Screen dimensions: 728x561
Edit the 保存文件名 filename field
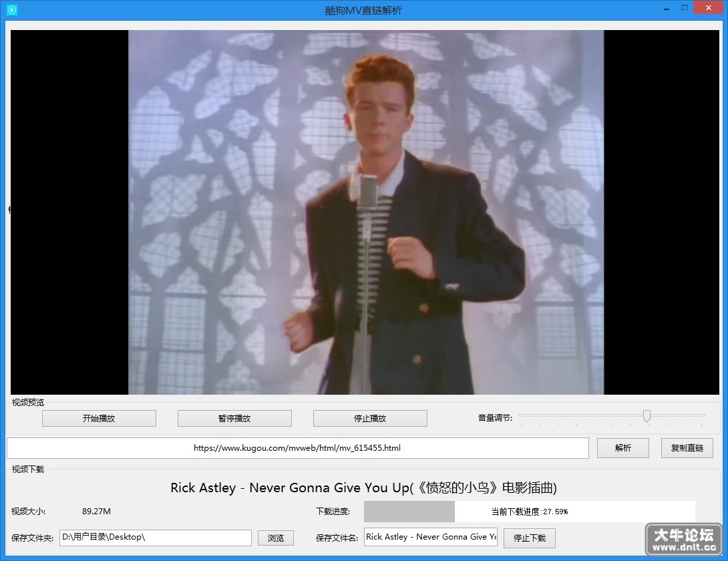click(431, 538)
